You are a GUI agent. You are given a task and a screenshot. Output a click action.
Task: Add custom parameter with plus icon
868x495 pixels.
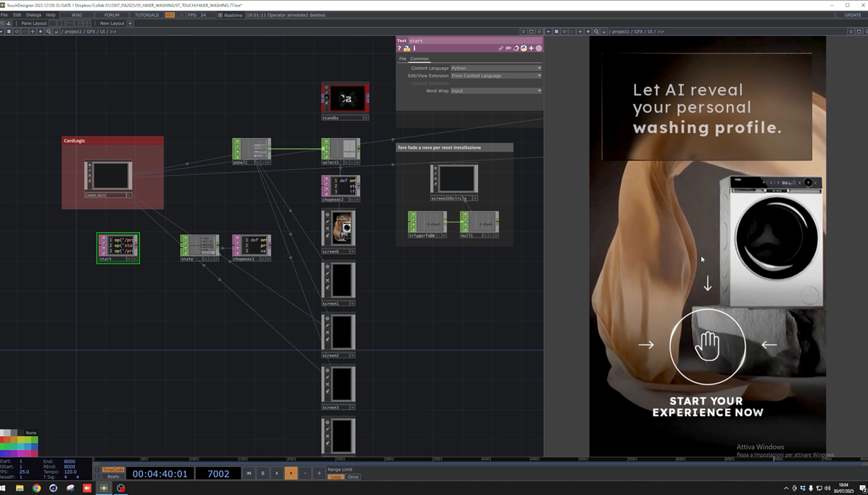pyautogui.click(x=531, y=48)
